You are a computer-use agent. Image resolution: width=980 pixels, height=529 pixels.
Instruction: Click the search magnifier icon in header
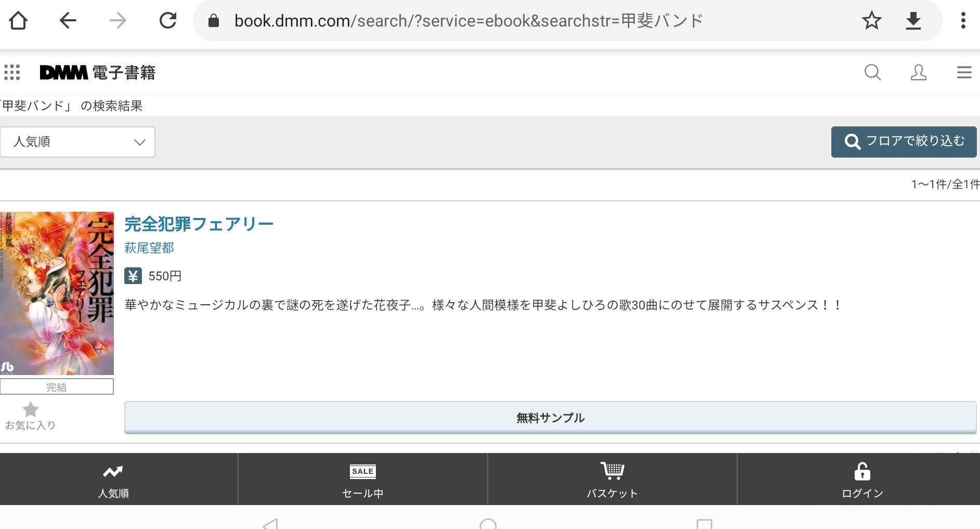point(872,72)
